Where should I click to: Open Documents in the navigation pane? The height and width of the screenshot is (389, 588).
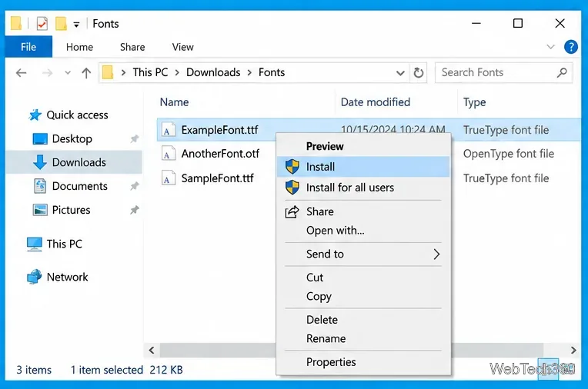click(79, 186)
